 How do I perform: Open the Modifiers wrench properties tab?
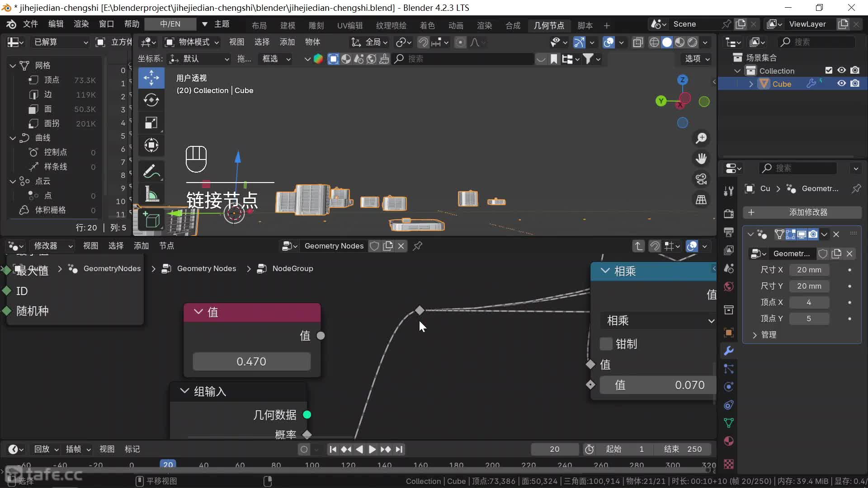(x=728, y=351)
